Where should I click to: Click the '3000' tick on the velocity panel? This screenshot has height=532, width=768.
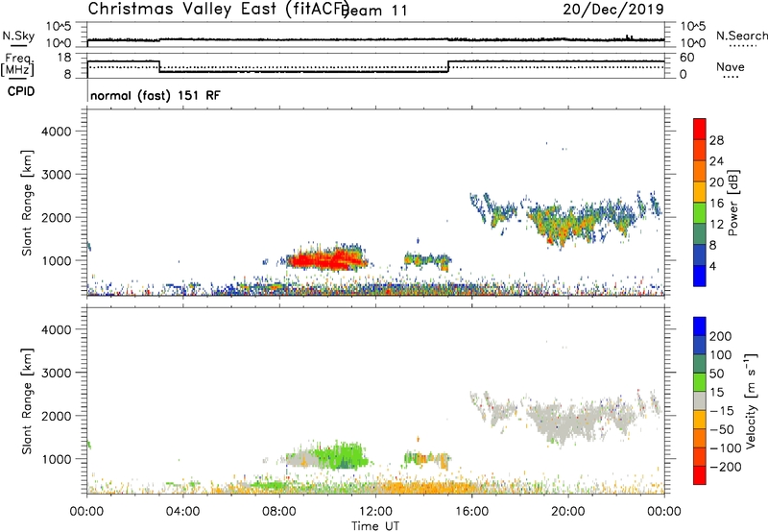pyautogui.click(x=57, y=373)
